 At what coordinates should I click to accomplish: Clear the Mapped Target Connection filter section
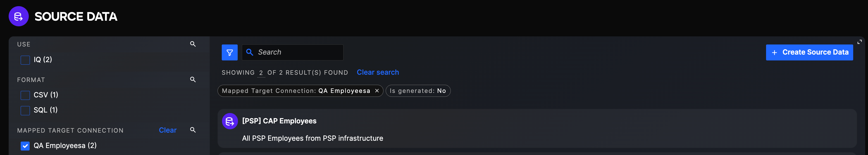(x=168, y=130)
